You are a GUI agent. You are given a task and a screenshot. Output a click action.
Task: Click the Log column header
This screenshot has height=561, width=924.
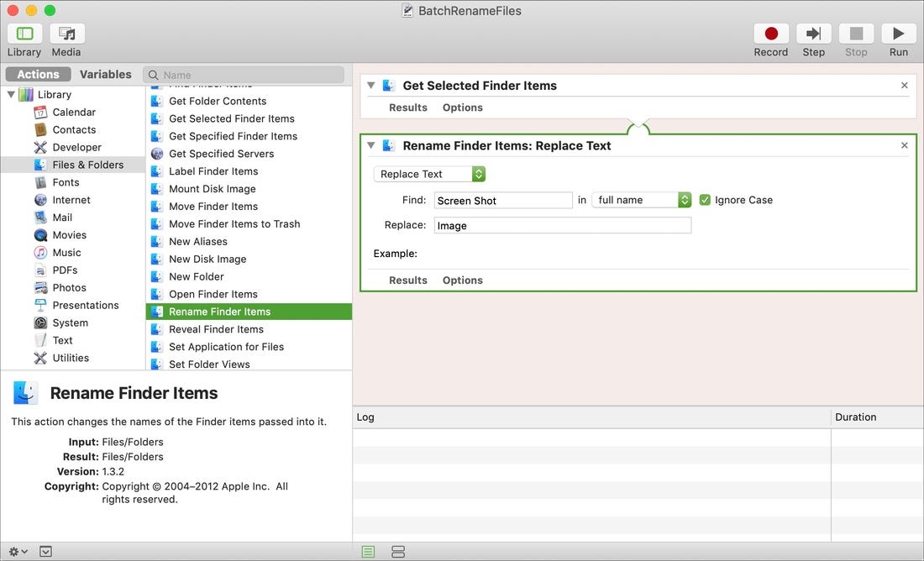[x=591, y=417]
